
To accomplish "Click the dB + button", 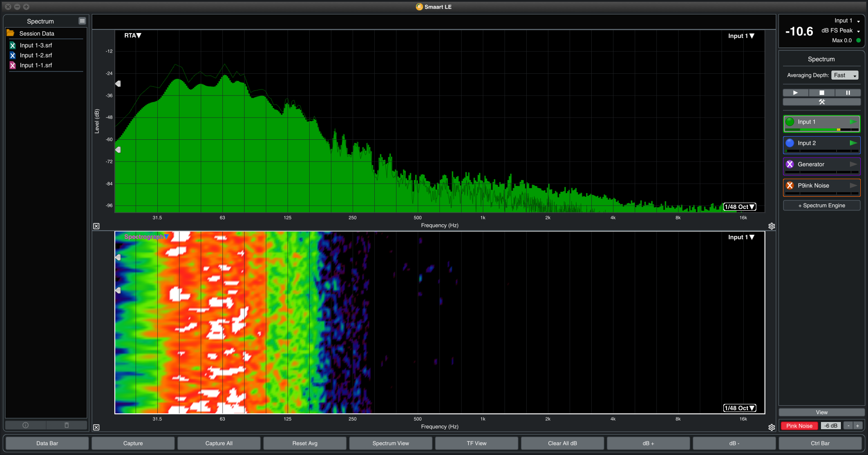I will 648,443.
